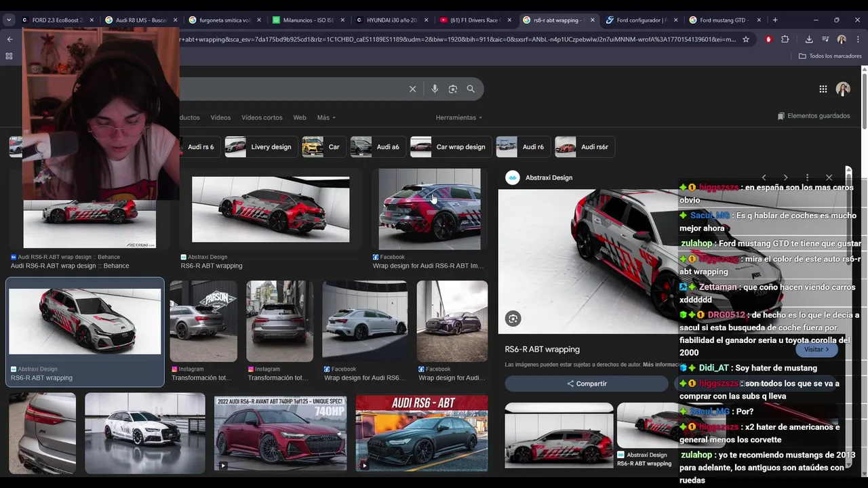Show the next image in the preview panel
This screenshot has height=488, width=868.
785,178
